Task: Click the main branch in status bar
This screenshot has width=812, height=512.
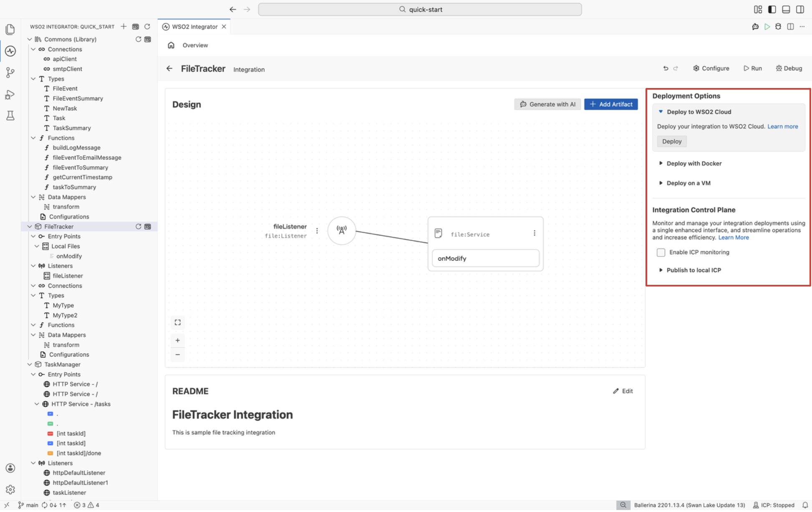Action: click(28, 505)
